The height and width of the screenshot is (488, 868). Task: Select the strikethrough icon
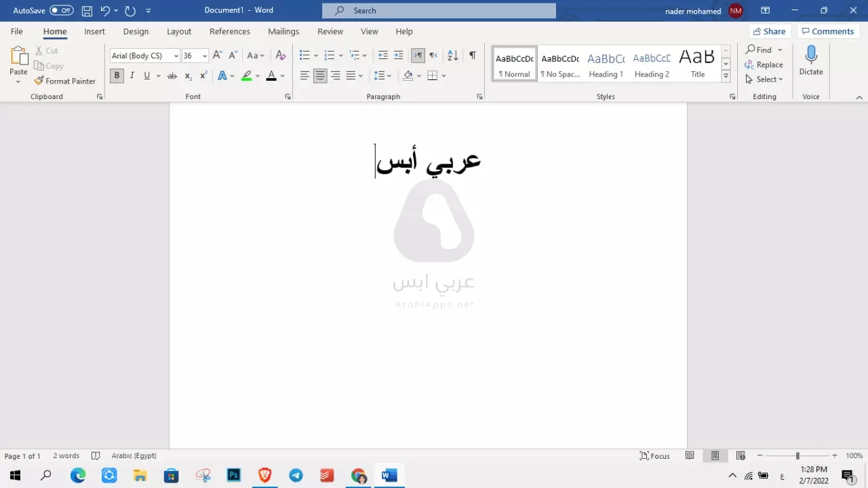172,75
